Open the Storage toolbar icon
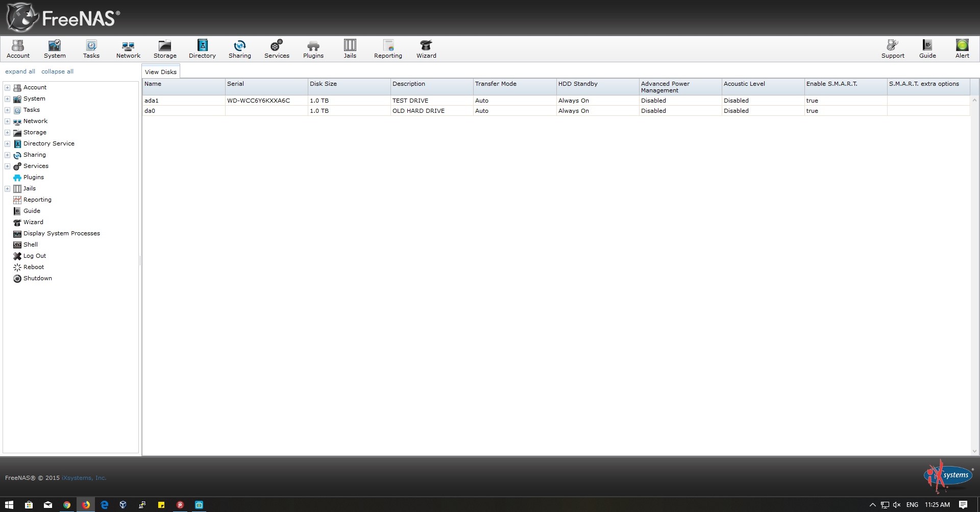This screenshot has width=980, height=512. point(165,49)
